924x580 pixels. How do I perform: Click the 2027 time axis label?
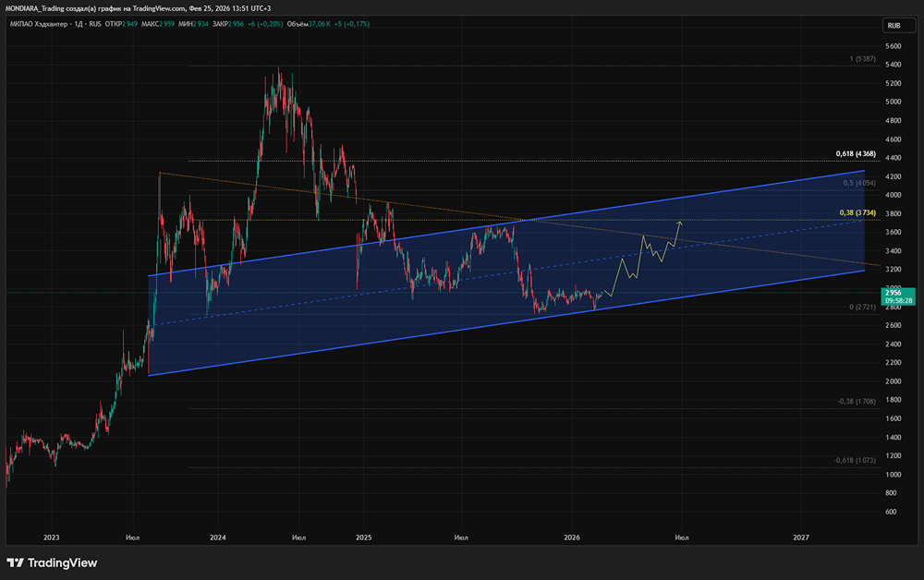click(801, 538)
